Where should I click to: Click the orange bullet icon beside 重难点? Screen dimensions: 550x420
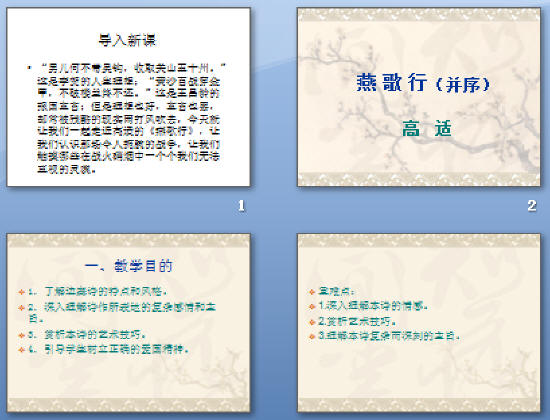pyautogui.click(x=312, y=292)
